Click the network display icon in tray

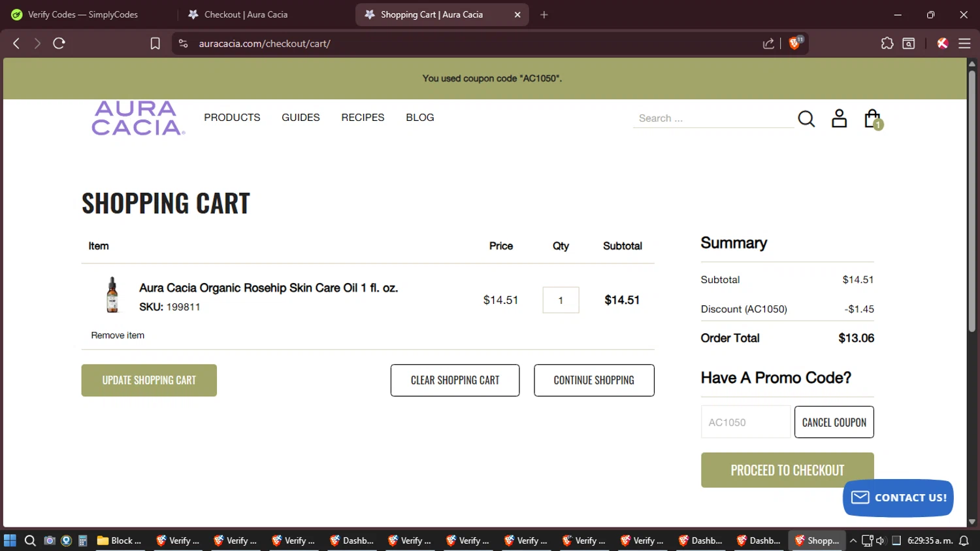(x=867, y=541)
